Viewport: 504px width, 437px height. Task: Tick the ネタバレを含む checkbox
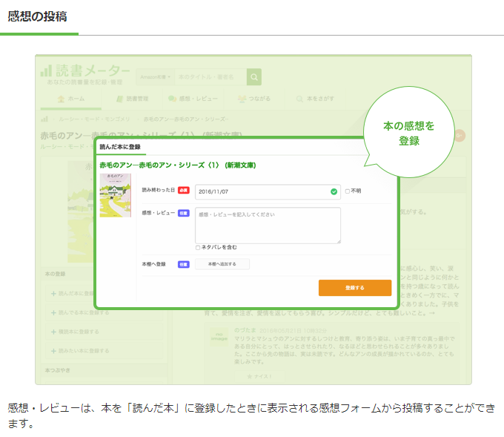click(198, 248)
